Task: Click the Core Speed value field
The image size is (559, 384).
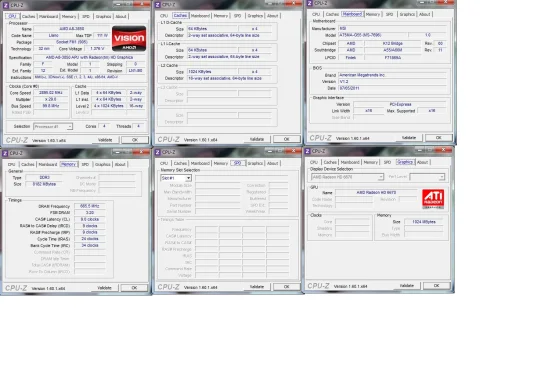Action: [x=51, y=93]
